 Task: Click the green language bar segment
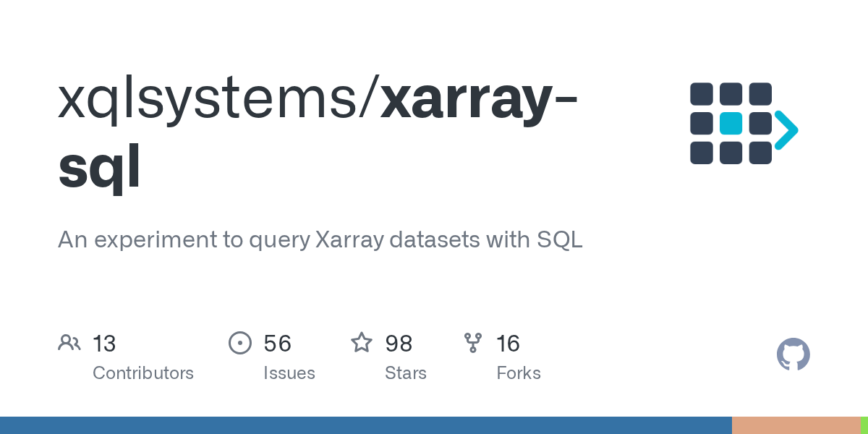click(x=864, y=425)
